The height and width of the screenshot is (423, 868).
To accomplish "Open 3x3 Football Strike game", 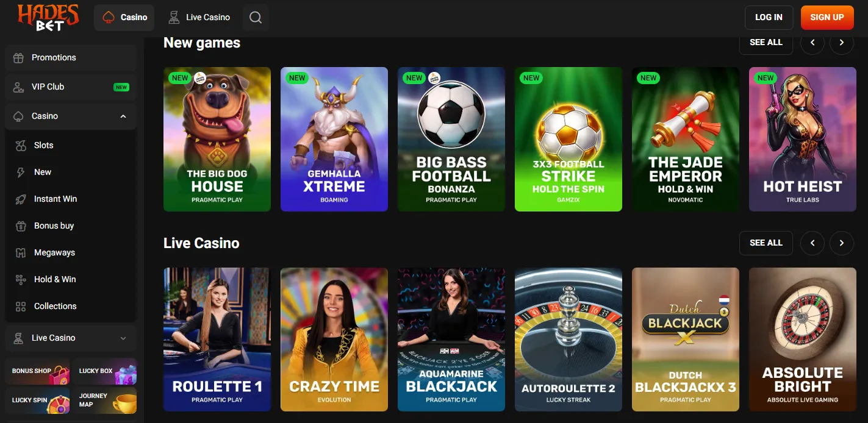I will pos(569,139).
